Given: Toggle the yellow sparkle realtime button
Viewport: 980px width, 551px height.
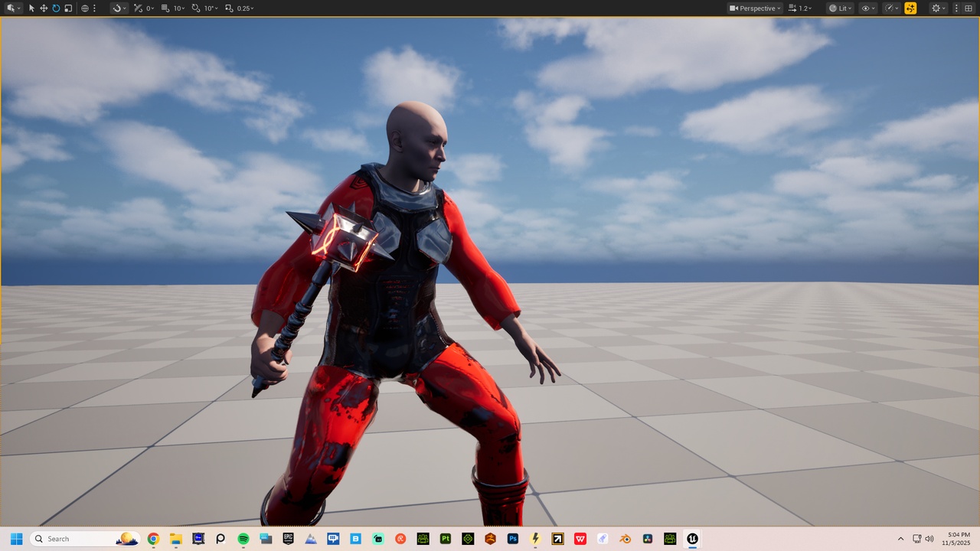Looking at the screenshot, I should pos(910,8).
